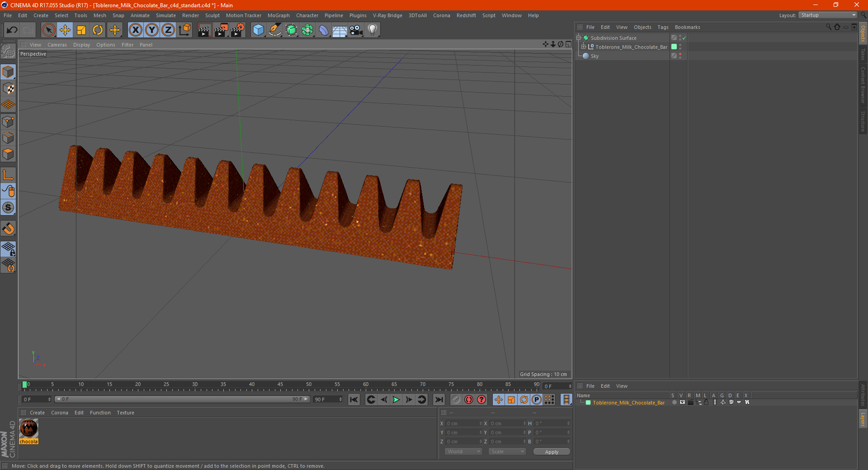This screenshot has width=868, height=470.
Task: Switch to Polygons mode
Action: tap(8, 154)
